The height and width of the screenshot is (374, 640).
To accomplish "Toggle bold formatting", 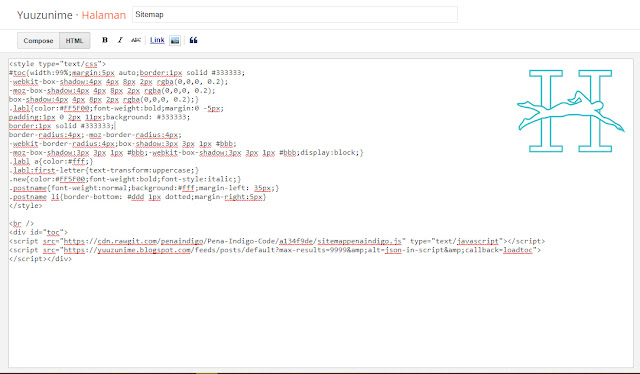I will point(105,40).
